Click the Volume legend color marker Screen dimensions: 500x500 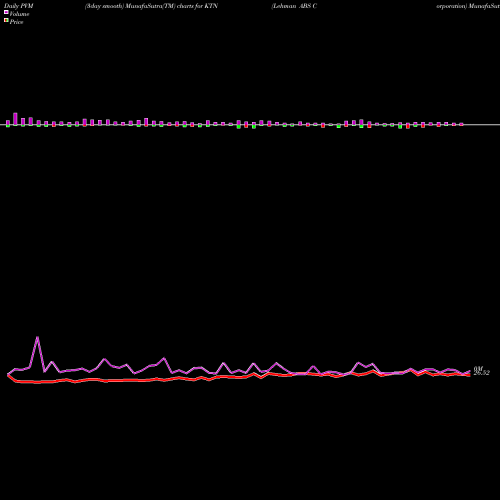point(6,12)
